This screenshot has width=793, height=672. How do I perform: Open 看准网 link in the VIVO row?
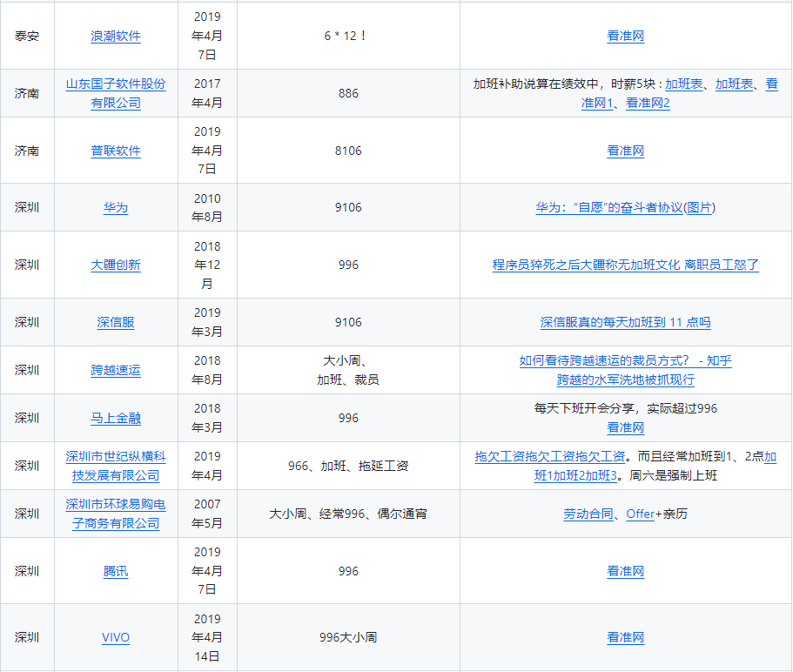click(626, 637)
